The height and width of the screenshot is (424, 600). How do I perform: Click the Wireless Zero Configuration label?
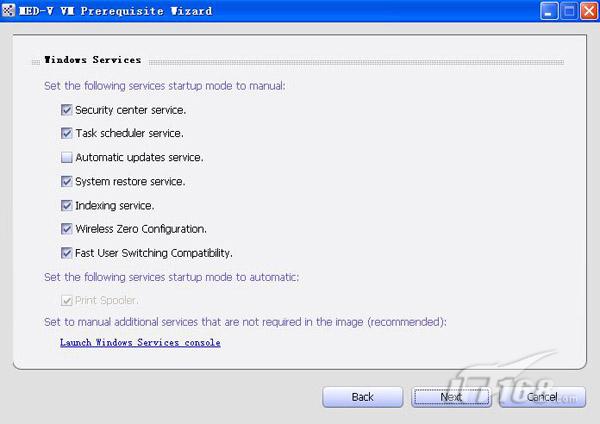pyautogui.click(x=141, y=229)
